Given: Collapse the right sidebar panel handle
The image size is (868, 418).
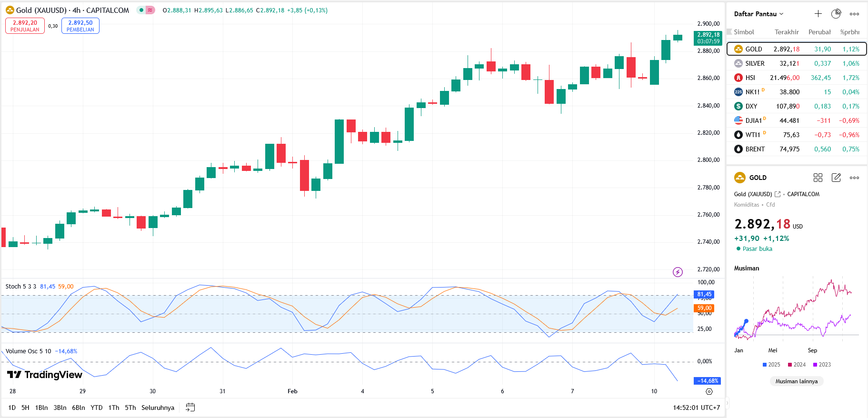Looking at the screenshot, I should pos(727,403).
